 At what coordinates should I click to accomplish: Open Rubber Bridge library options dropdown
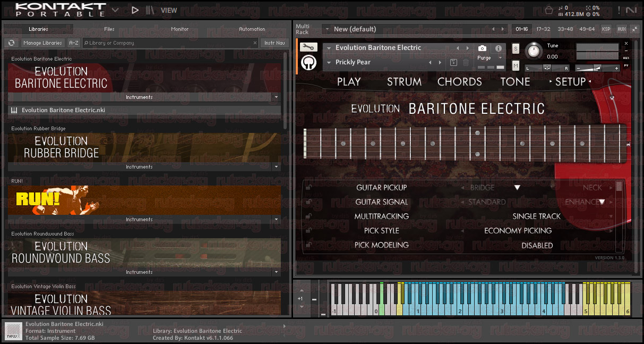pos(276,167)
